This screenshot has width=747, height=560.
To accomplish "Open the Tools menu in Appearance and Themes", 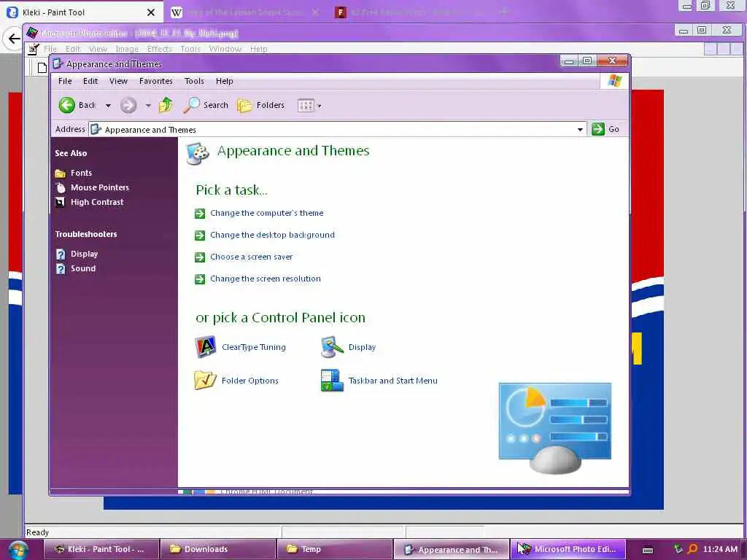I will [x=194, y=81].
